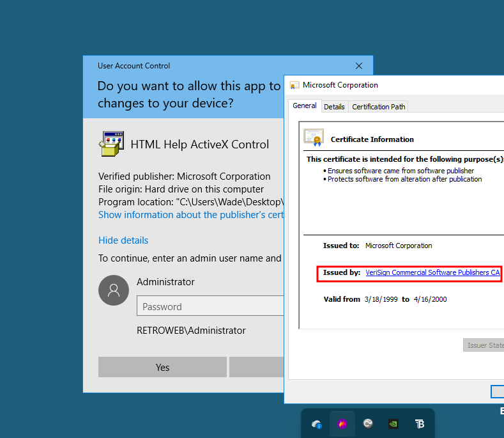Click the small certificate icon in title bar

click(294, 85)
